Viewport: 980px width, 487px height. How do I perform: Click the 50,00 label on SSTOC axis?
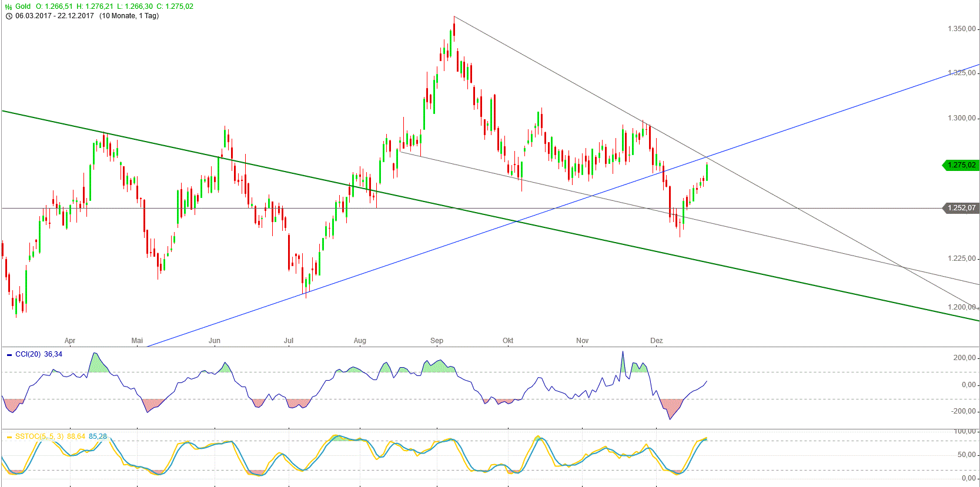[967, 455]
